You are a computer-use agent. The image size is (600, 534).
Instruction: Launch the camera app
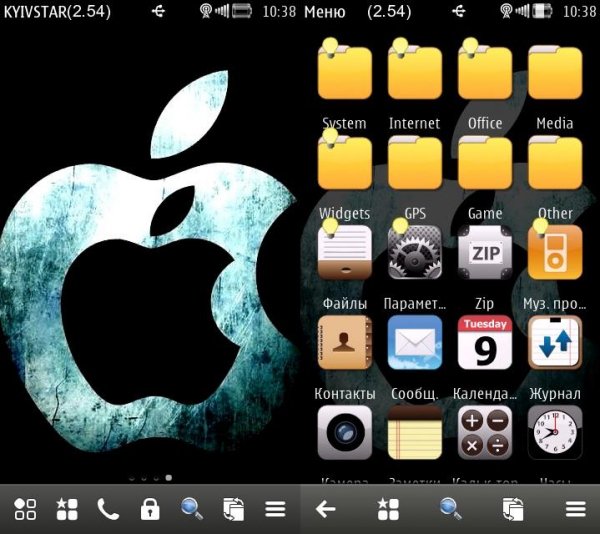coord(345,433)
